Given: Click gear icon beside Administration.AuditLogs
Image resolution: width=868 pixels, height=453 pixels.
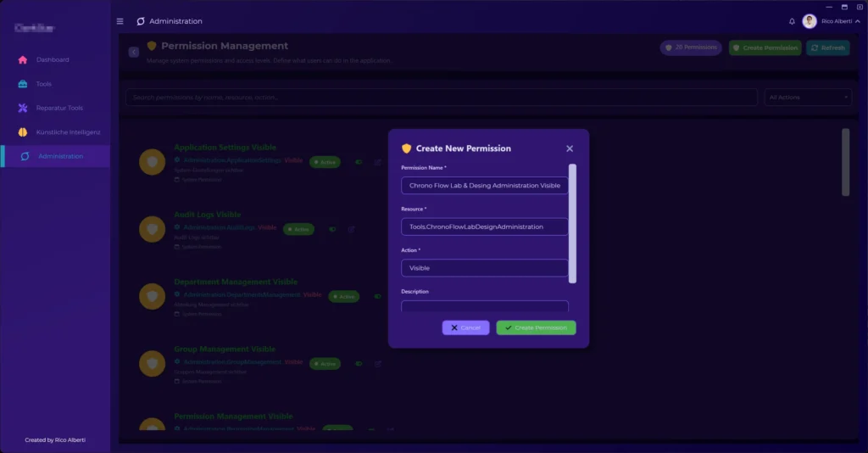Looking at the screenshot, I should click(x=177, y=227).
